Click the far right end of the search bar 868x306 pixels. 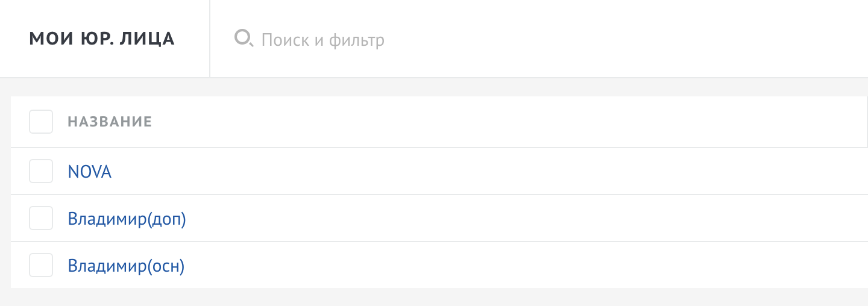coord(844,39)
